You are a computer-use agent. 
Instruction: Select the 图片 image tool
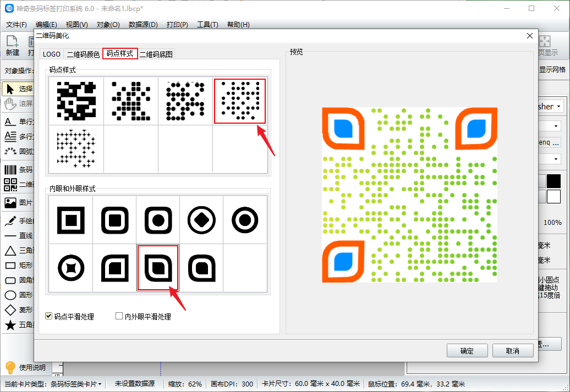[18, 202]
